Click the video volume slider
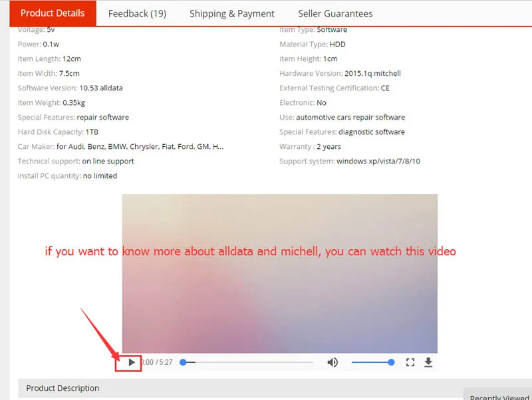 373,362
